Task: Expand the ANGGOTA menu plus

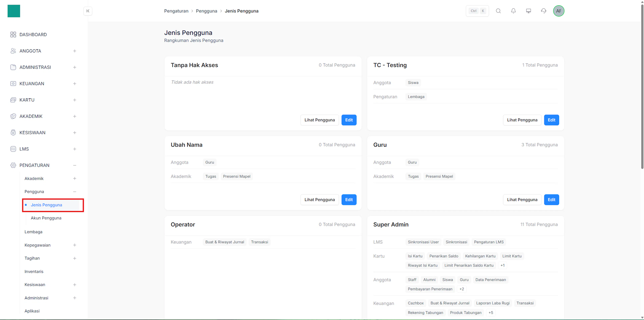Action: pos(74,51)
